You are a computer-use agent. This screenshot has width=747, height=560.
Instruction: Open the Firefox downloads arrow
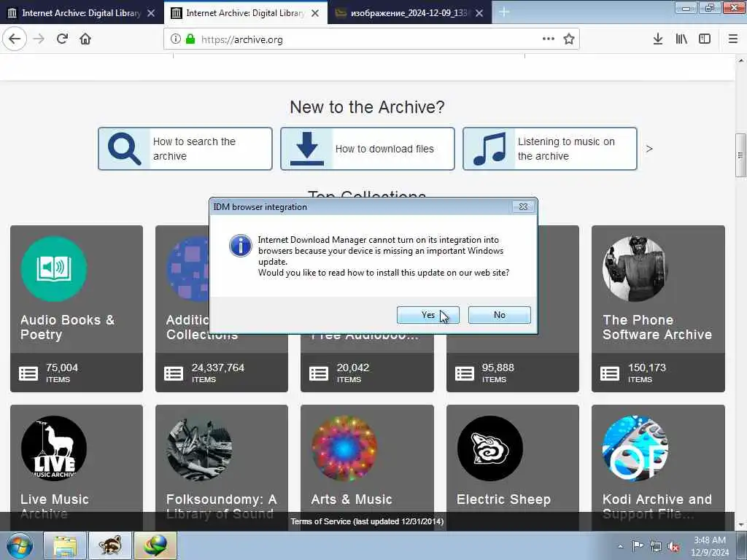(x=658, y=39)
